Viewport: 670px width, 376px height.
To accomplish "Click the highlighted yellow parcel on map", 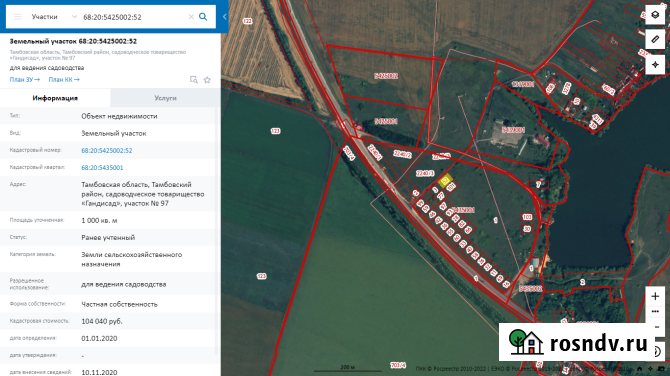I will [445, 180].
